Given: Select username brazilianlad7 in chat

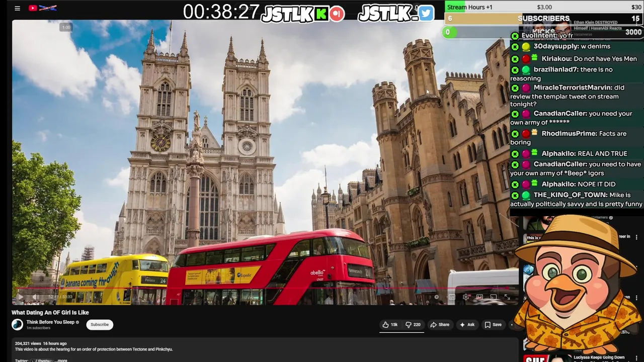Looking at the screenshot, I should click(556, 69).
